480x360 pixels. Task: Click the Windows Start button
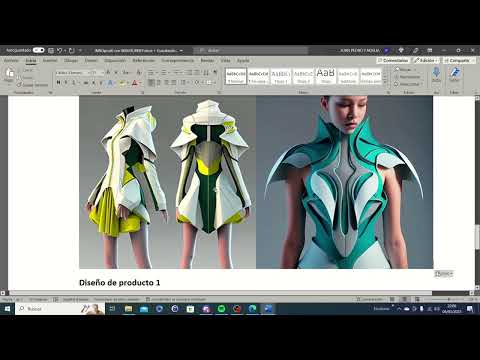click(x=7, y=309)
